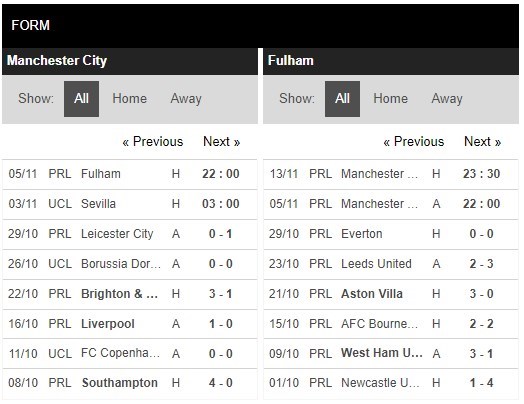
Task: Open the Sevilla UCL match row
Action: point(130,204)
